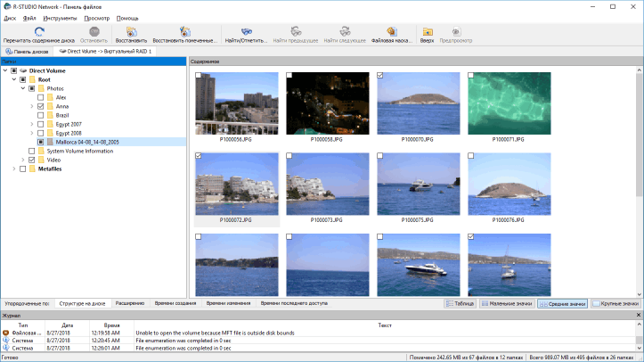Click the log panel scroll-up arrow
The width and height of the screenshot is (644, 362).
point(640,325)
